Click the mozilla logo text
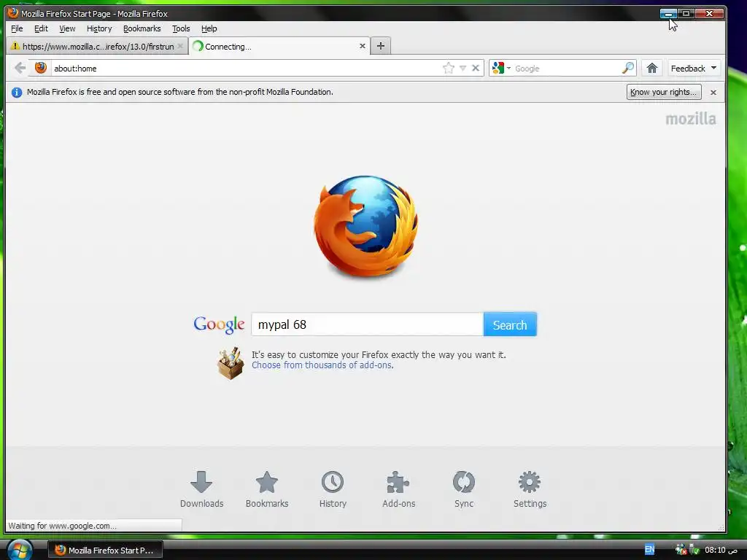 click(690, 119)
